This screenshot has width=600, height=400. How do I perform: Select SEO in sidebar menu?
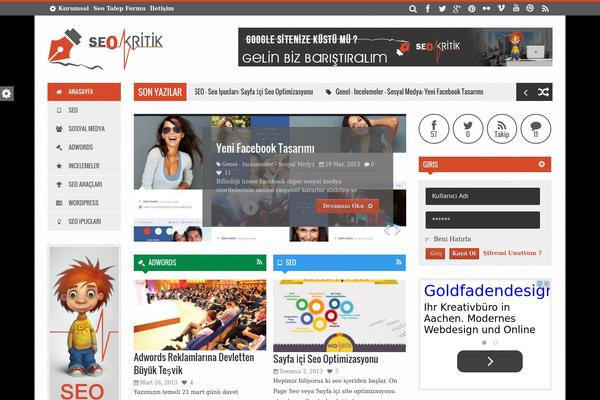tap(84, 110)
